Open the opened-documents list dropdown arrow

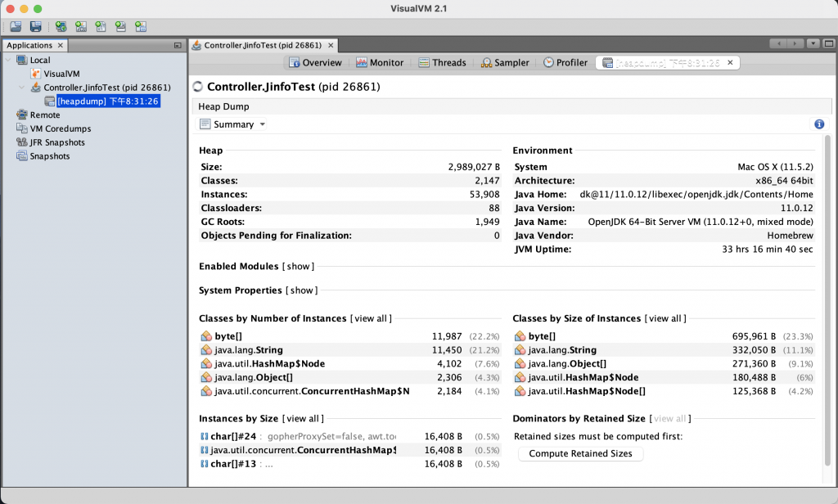[x=813, y=44]
